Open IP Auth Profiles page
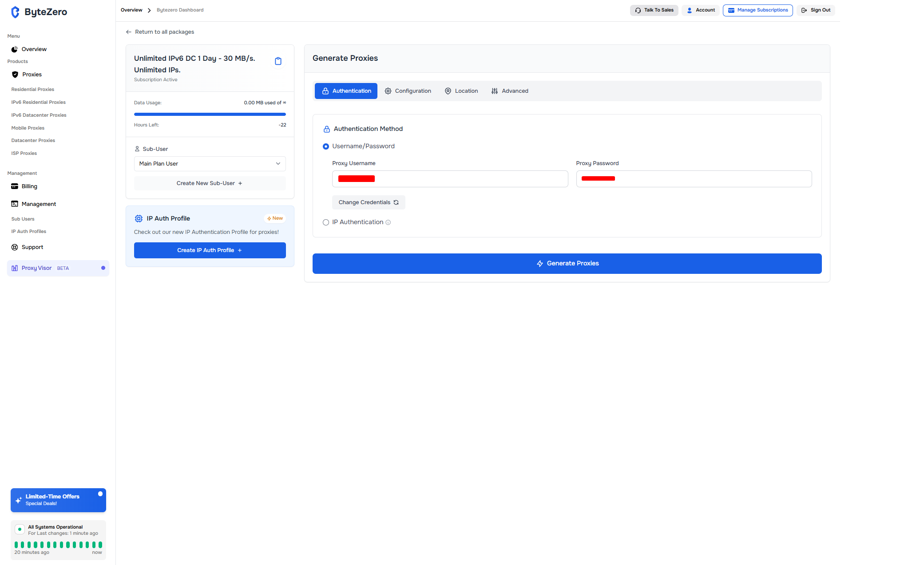Viewport: 924px width, 565px height. pos(29,232)
